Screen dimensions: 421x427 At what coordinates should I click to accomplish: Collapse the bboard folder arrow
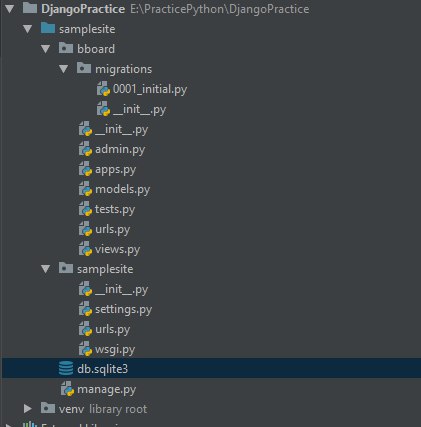pos(46,49)
